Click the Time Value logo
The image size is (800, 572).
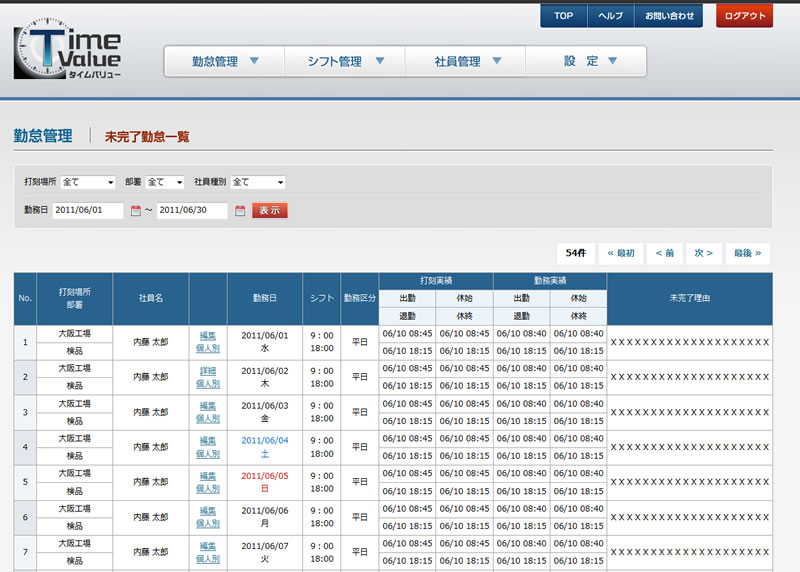coord(68,48)
